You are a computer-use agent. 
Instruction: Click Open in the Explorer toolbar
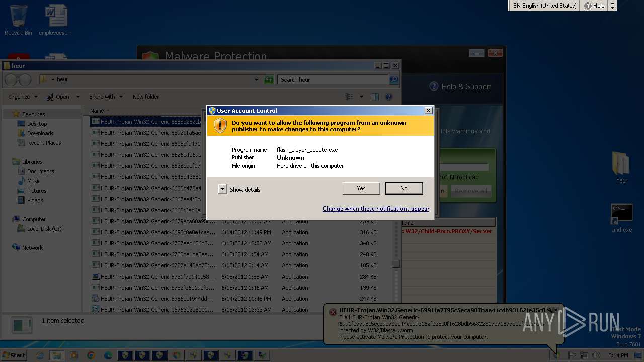tap(58, 97)
